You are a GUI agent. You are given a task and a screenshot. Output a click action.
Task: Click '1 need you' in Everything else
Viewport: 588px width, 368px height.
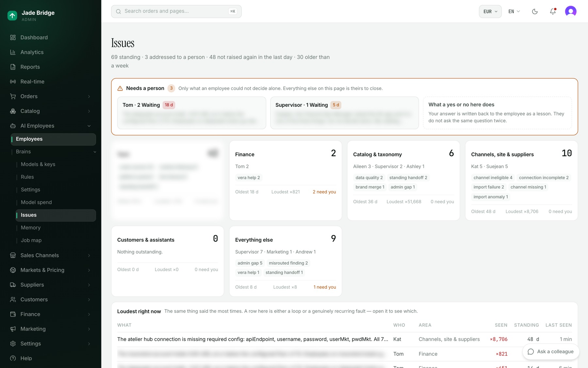pos(325,287)
